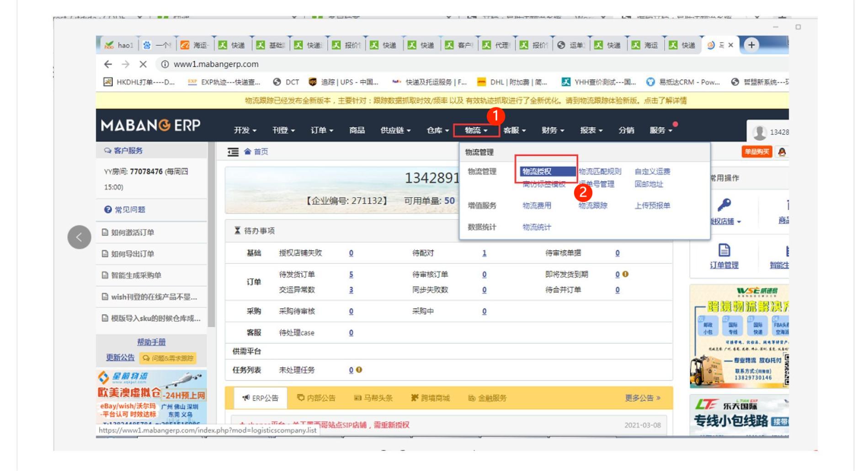Viewport: 868px width, 471px height.
Task: Click the 待发货订单 count 5
Action: point(351,274)
